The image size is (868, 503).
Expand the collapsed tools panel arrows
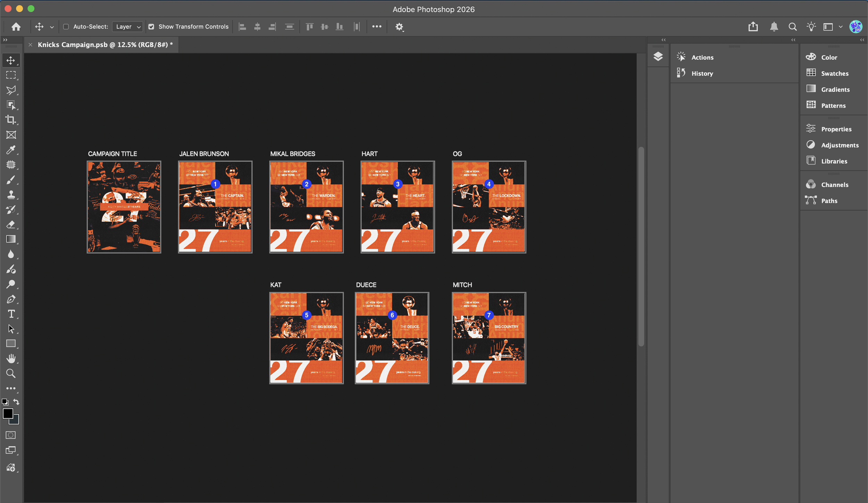[5, 40]
